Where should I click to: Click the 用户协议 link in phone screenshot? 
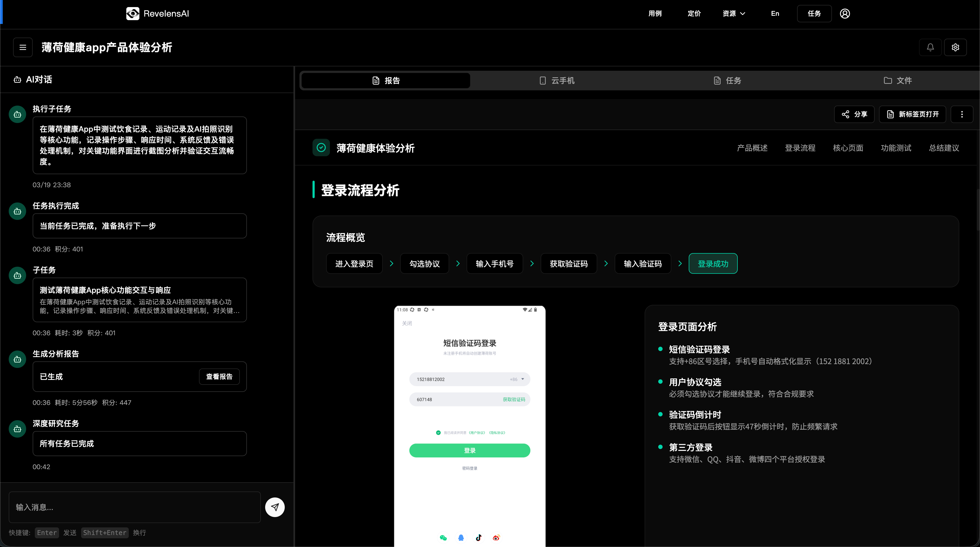(477, 432)
